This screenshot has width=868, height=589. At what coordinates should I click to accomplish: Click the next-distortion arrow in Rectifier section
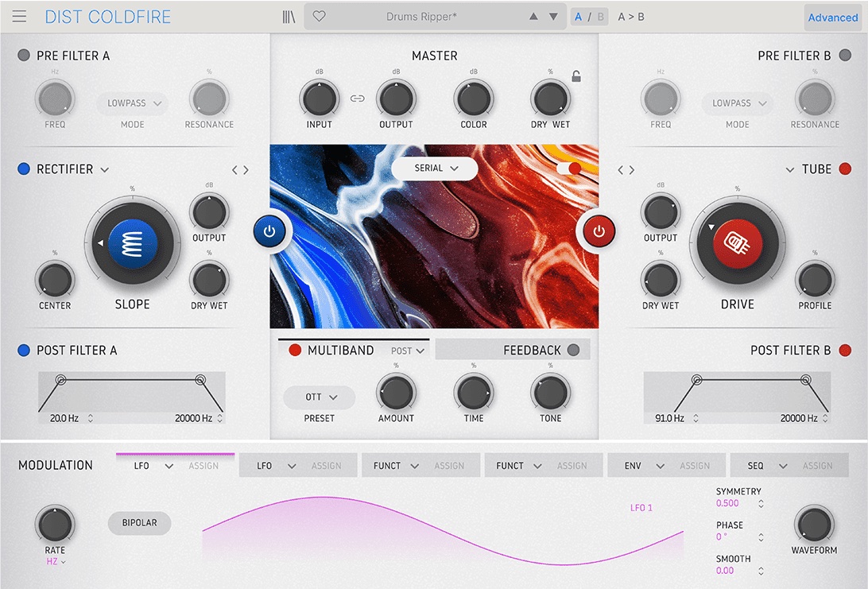pos(246,169)
